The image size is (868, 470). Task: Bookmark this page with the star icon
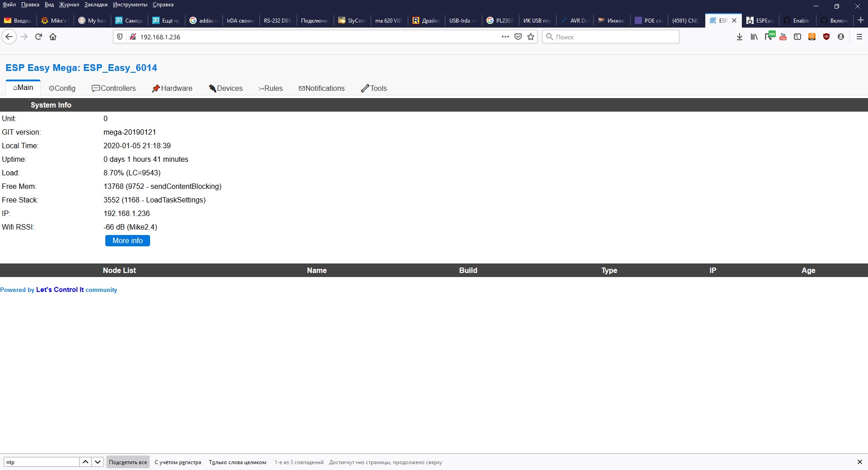[531, 37]
